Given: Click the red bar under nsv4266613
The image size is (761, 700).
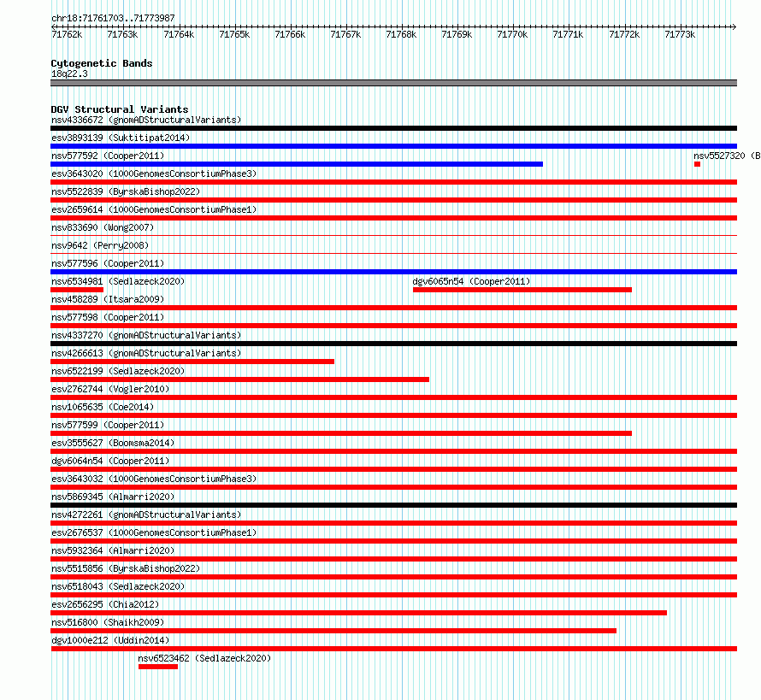Looking at the screenshot, I should (x=192, y=362).
